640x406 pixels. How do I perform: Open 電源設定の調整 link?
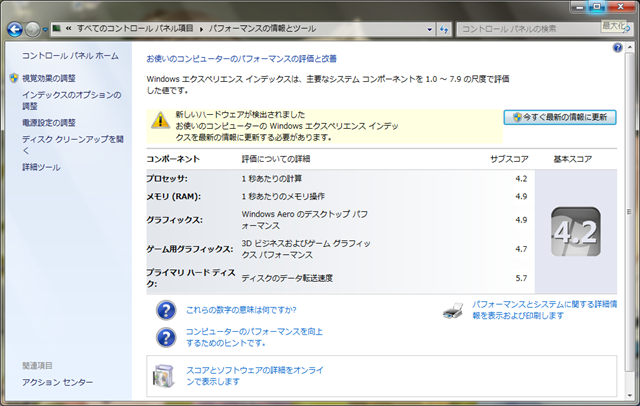(x=49, y=122)
